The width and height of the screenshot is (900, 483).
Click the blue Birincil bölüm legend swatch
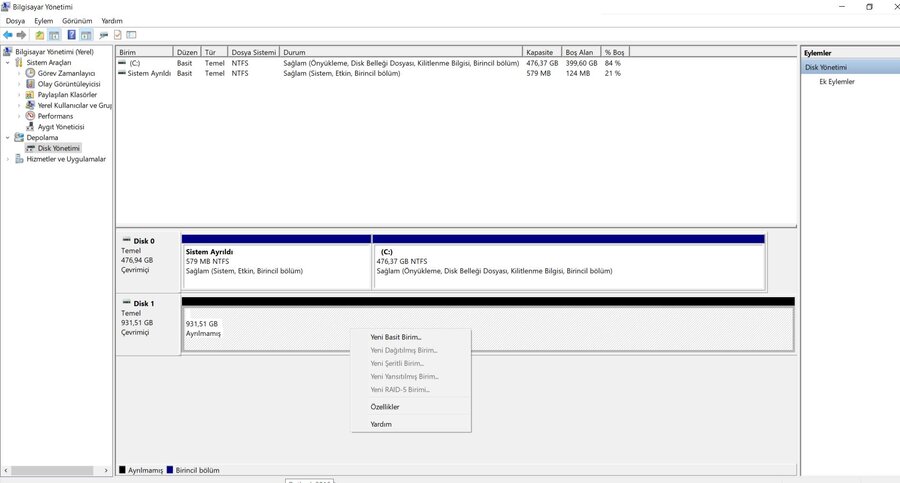click(x=170, y=470)
